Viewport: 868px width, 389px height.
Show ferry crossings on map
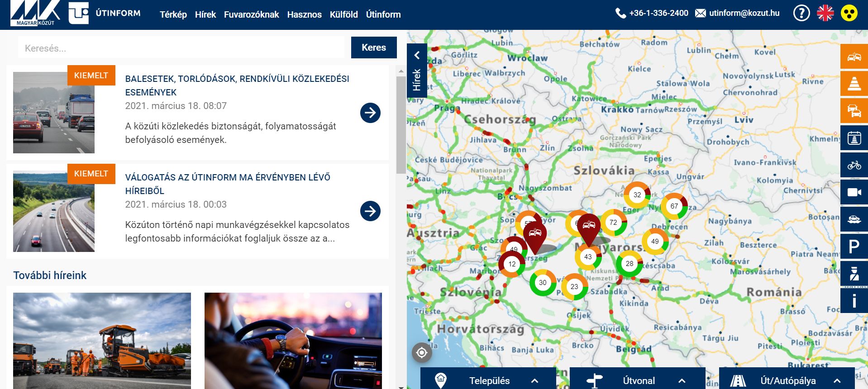pyautogui.click(x=854, y=219)
